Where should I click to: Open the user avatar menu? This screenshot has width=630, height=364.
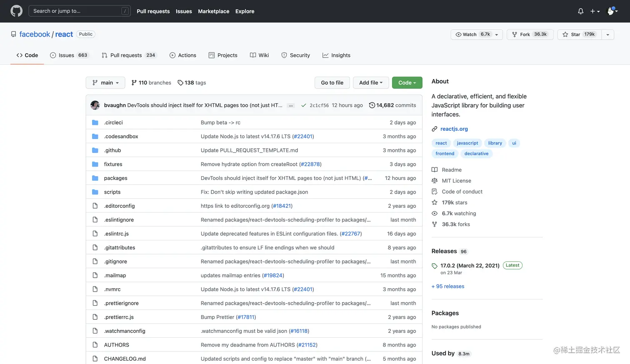coord(612,11)
